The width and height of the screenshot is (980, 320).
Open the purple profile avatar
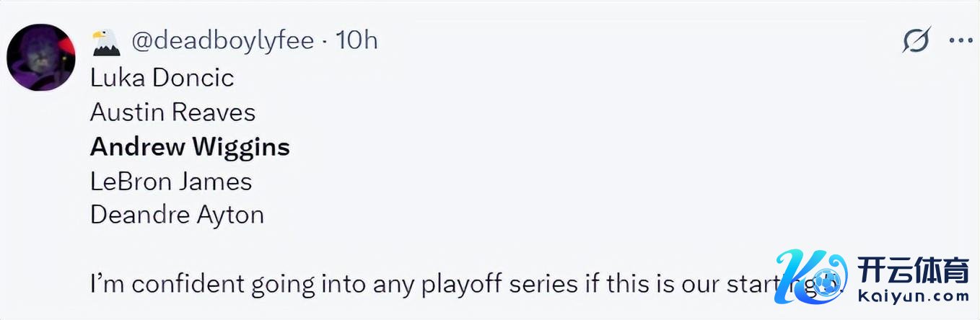coord(41,58)
